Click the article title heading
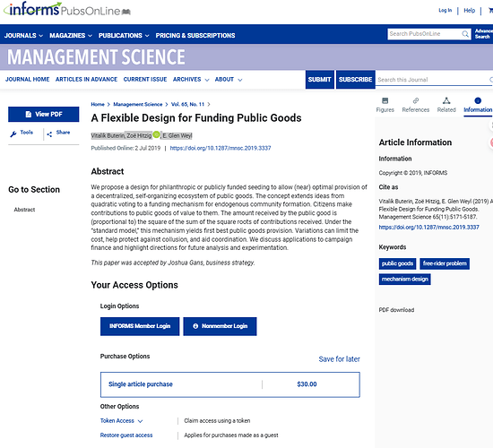Image resolution: width=493 pixels, height=448 pixels. point(196,118)
